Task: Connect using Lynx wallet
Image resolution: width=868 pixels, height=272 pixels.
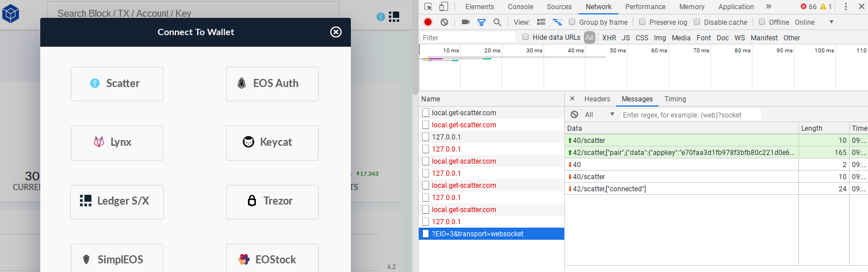Action: [117, 142]
